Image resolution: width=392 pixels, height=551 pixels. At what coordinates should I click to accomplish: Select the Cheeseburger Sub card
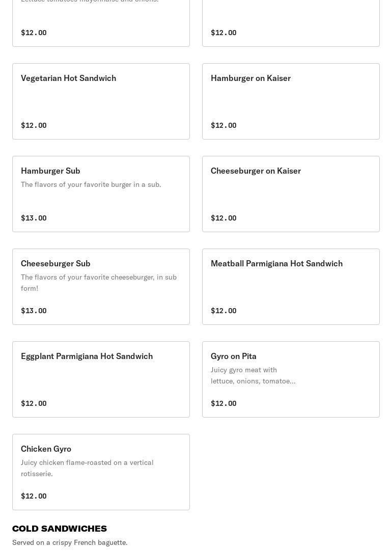coord(101,286)
